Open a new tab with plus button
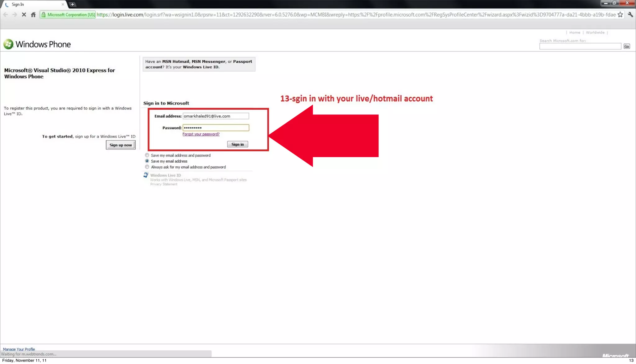This screenshot has height=364, width=636. coord(72,4)
